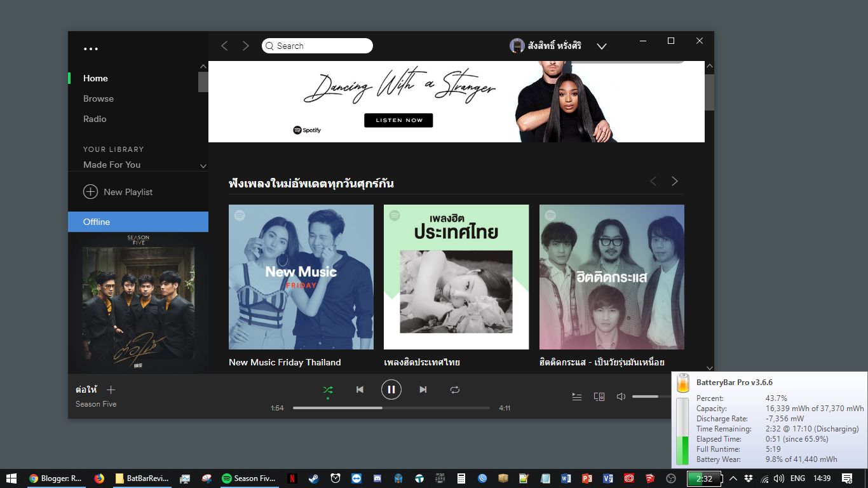Open the Wi-Fi network tray icon
The width and height of the screenshot is (868, 488).
click(764, 478)
